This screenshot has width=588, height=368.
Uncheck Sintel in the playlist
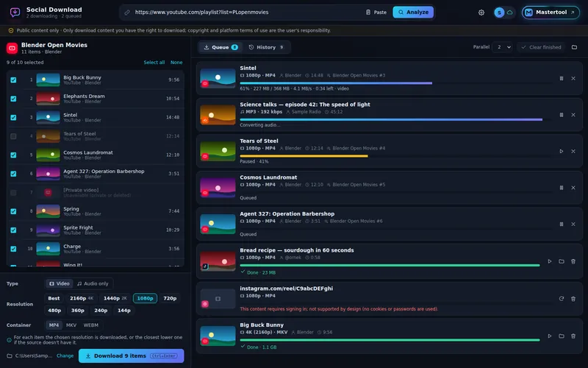13,118
